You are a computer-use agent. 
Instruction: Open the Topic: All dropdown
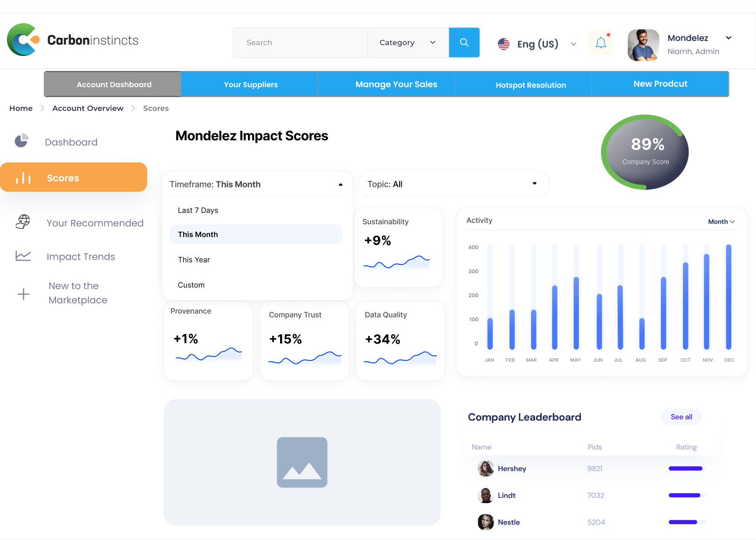454,184
